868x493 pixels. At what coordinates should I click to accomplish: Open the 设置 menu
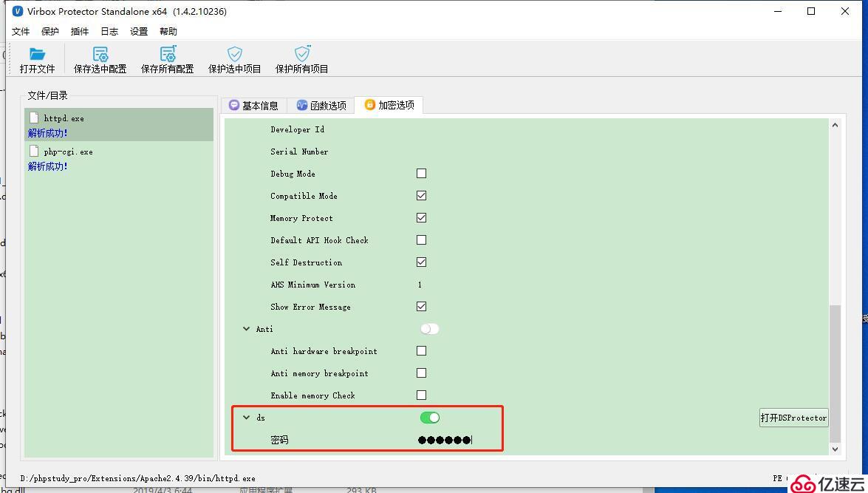coord(139,32)
